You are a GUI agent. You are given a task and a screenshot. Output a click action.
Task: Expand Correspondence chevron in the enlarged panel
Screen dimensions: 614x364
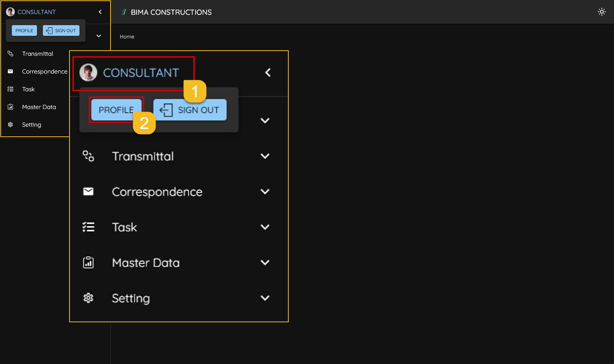pyautogui.click(x=265, y=191)
